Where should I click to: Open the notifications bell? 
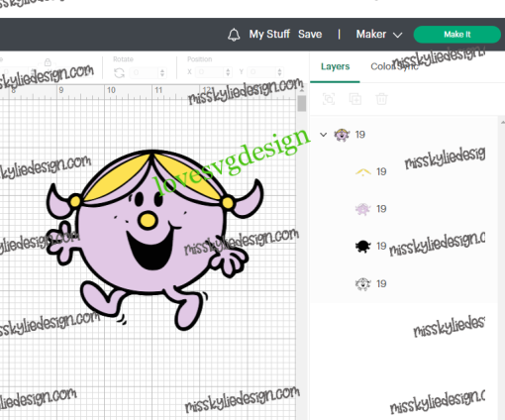coord(234,35)
